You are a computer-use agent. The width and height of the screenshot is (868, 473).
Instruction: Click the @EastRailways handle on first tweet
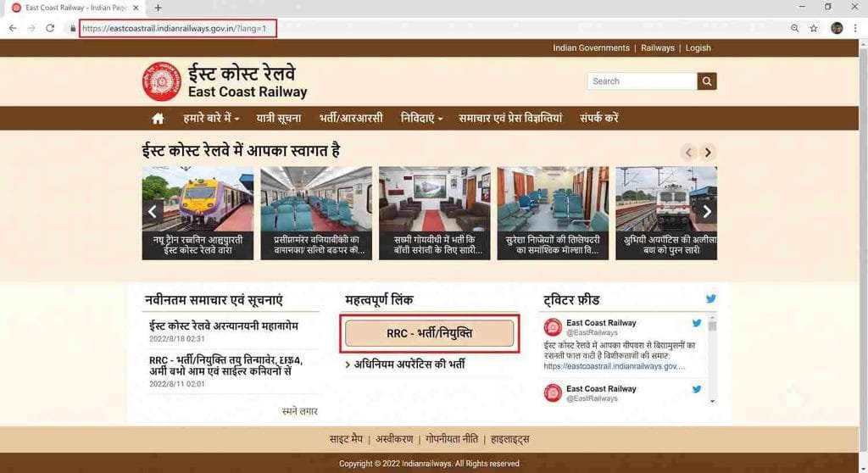pyautogui.click(x=592, y=333)
